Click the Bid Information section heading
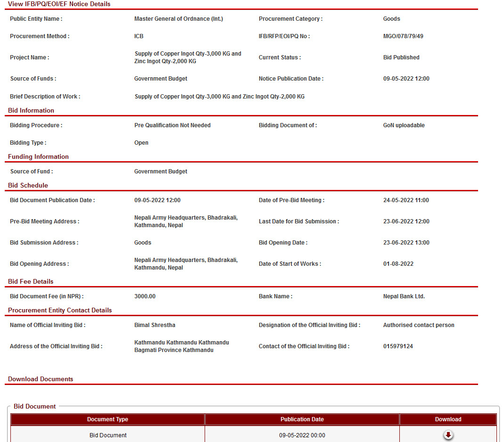 tap(31, 110)
